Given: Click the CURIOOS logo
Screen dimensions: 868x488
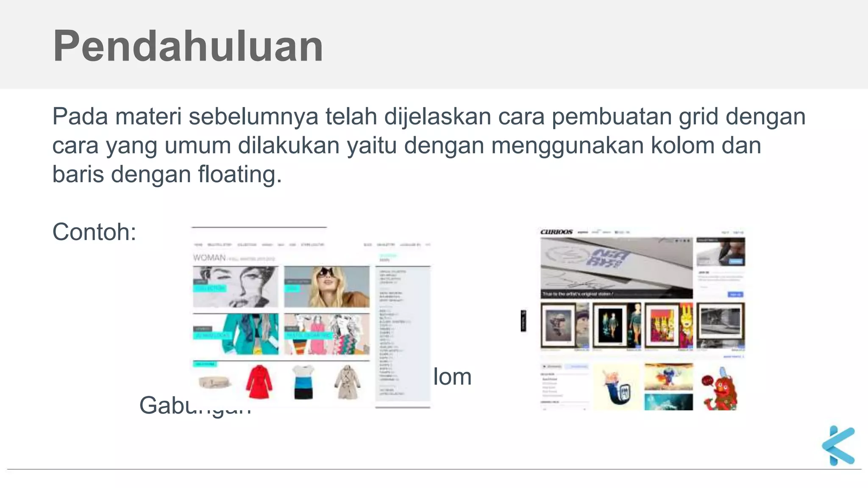Looking at the screenshot, I should 556,232.
